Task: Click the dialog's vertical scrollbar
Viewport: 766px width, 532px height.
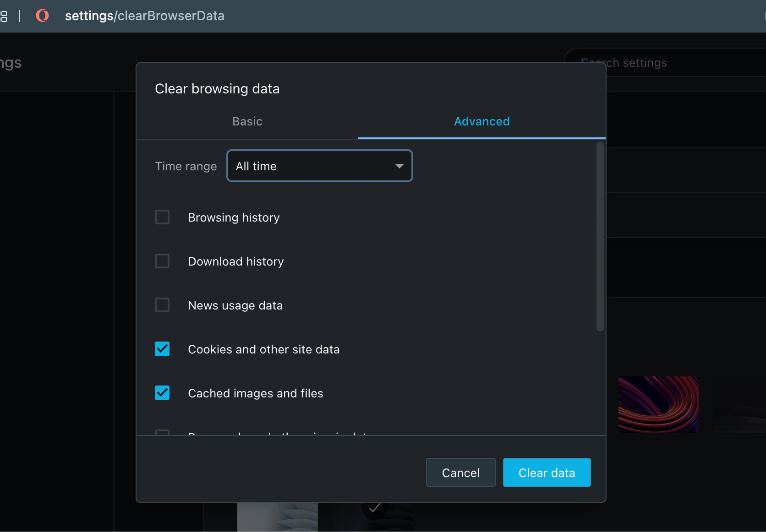Action: tap(600, 236)
